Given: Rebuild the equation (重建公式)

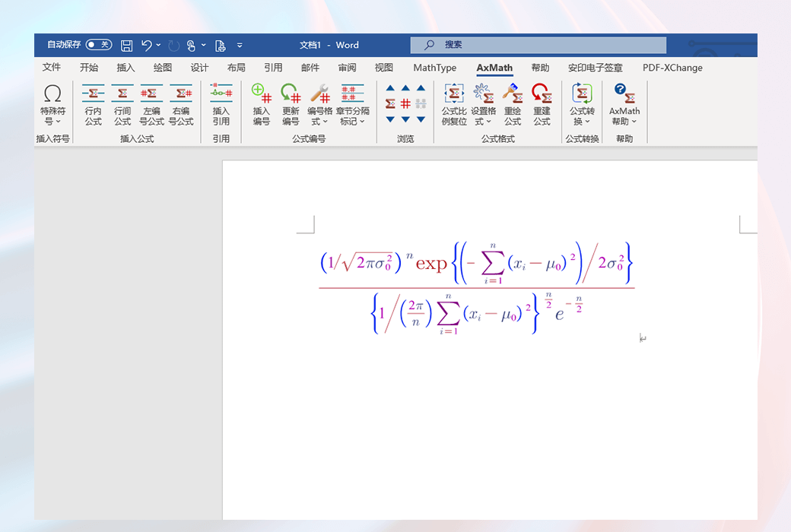Looking at the screenshot, I should click(x=542, y=106).
